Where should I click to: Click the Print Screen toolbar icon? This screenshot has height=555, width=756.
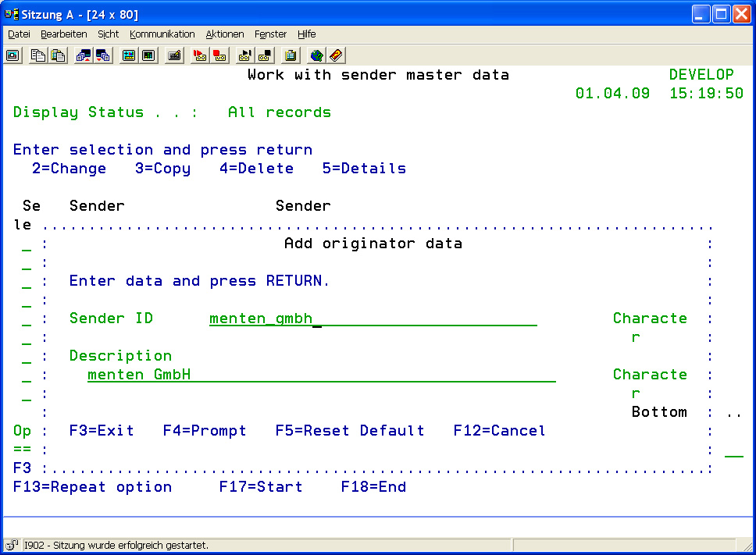click(13, 55)
